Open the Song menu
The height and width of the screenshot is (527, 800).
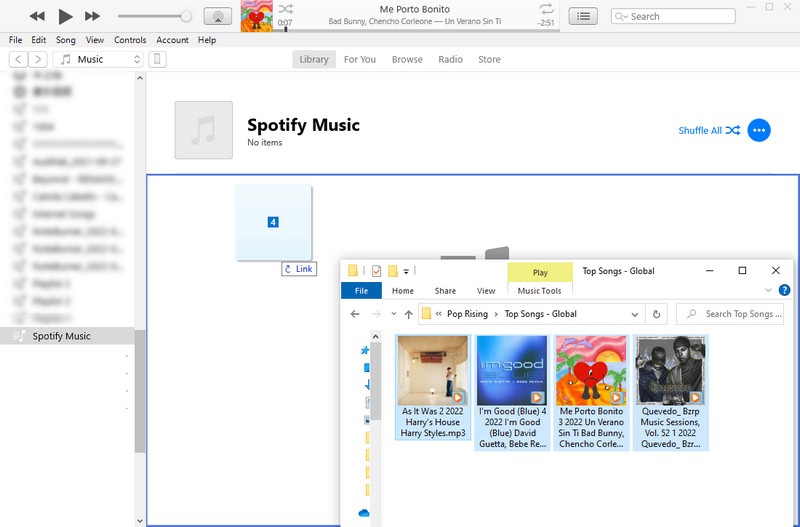pos(65,40)
